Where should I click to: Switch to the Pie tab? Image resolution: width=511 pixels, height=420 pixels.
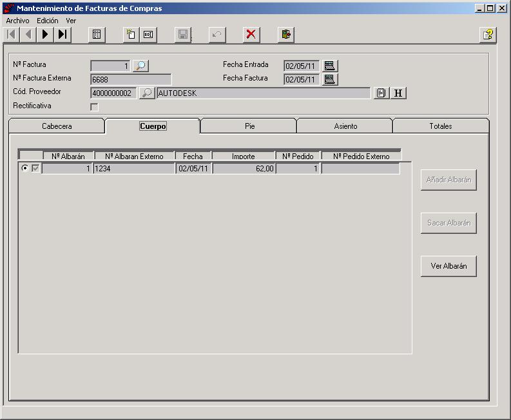(x=249, y=126)
